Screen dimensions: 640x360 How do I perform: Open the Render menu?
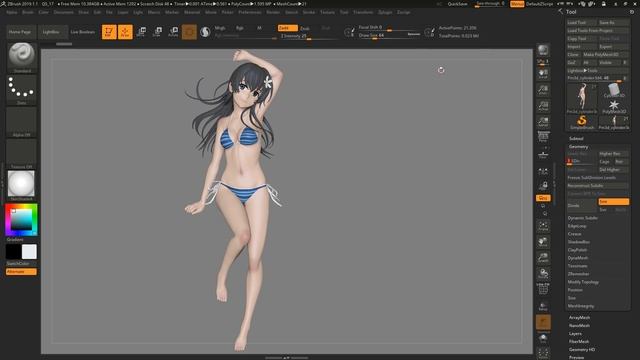coord(273,12)
